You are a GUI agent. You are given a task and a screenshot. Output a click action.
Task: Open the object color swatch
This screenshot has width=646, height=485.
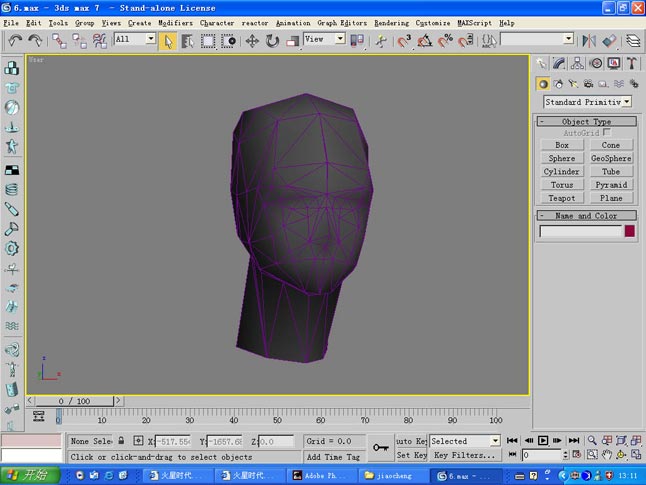pos(630,231)
